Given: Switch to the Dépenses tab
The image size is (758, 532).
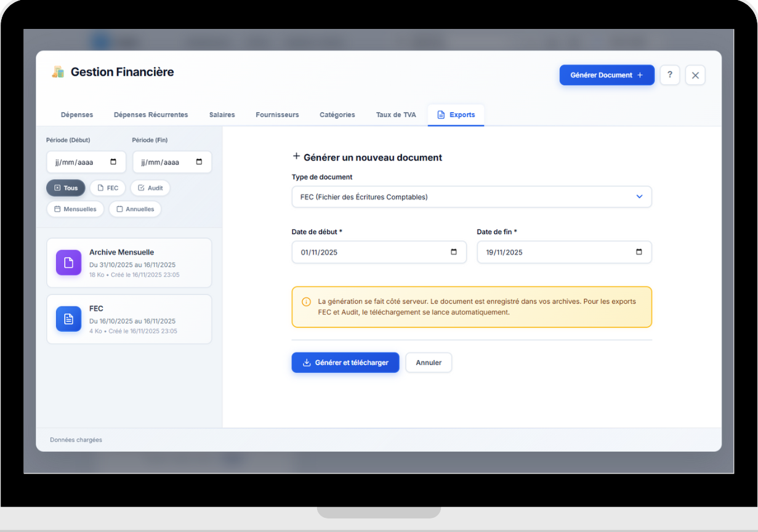Looking at the screenshot, I should [x=77, y=115].
